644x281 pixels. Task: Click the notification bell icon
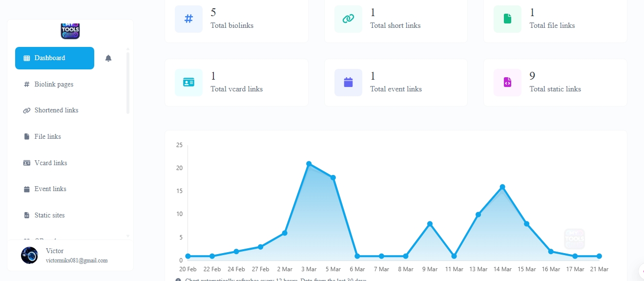108,58
